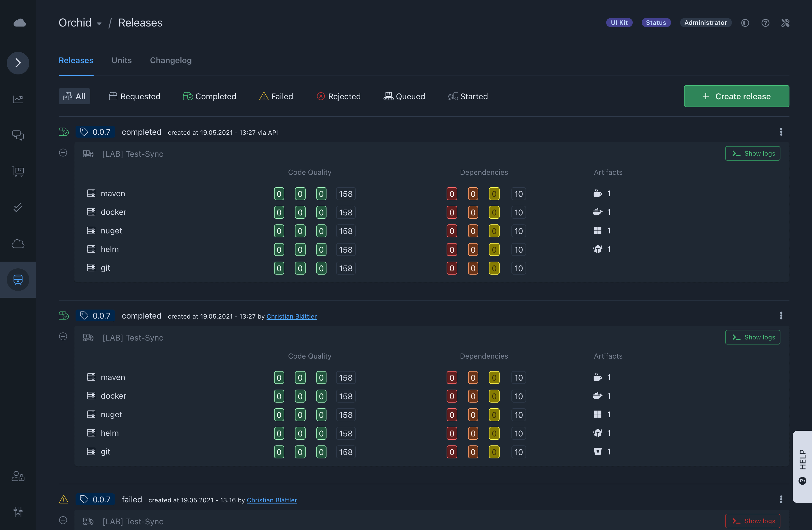Click the Create release button

tap(736, 96)
